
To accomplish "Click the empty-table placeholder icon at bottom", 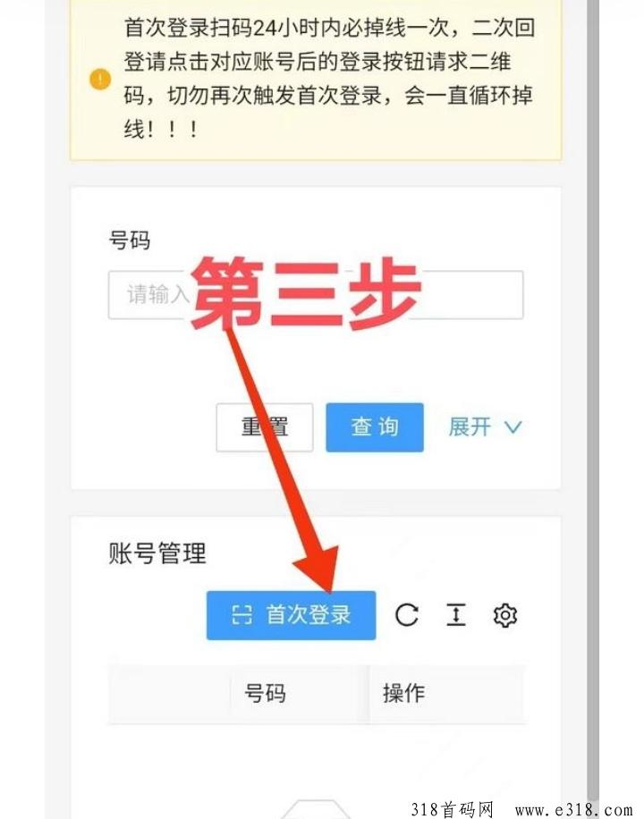I will pyautogui.click(x=316, y=808).
